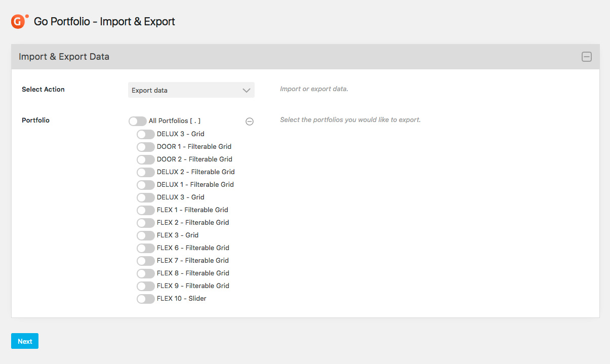The width and height of the screenshot is (610, 364).
Task: Toggle DOOR 1 - Filterable Grid switch
Action: [x=145, y=147]
